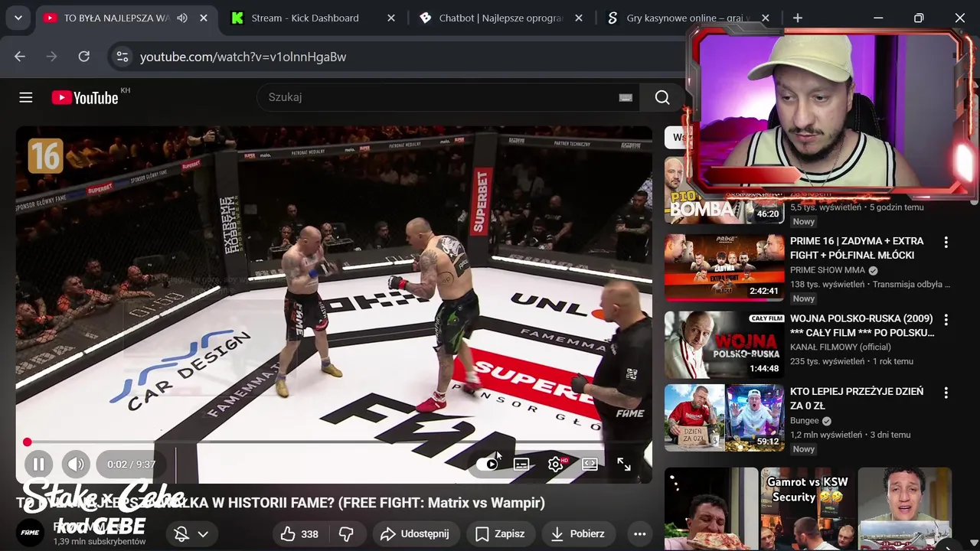Switch player to theater mode
The width and height of the screenshot is (980, 551).
tap(590, 464)
